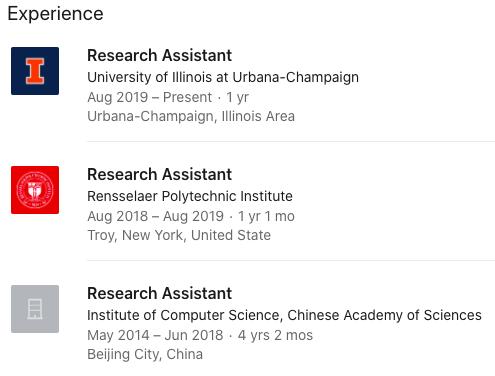
Task: Open the Illinois Research Assistant title
Action: [159, 55]
